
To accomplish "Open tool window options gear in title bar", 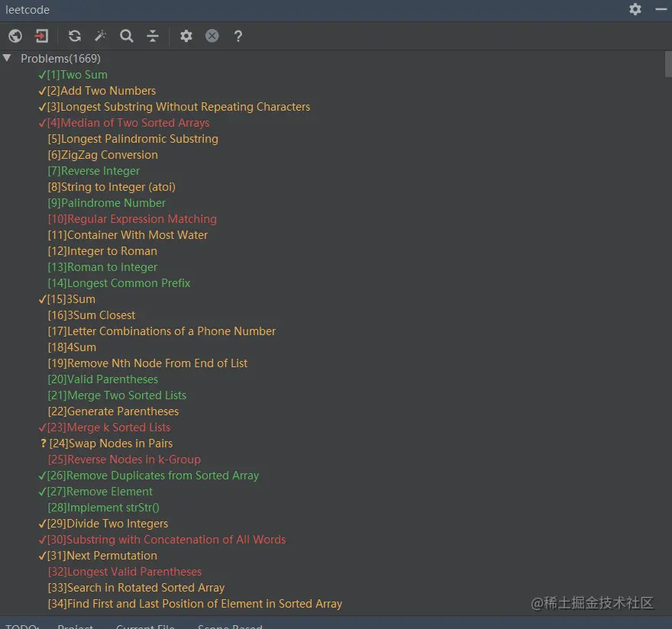I will click(x=635, y=9).
